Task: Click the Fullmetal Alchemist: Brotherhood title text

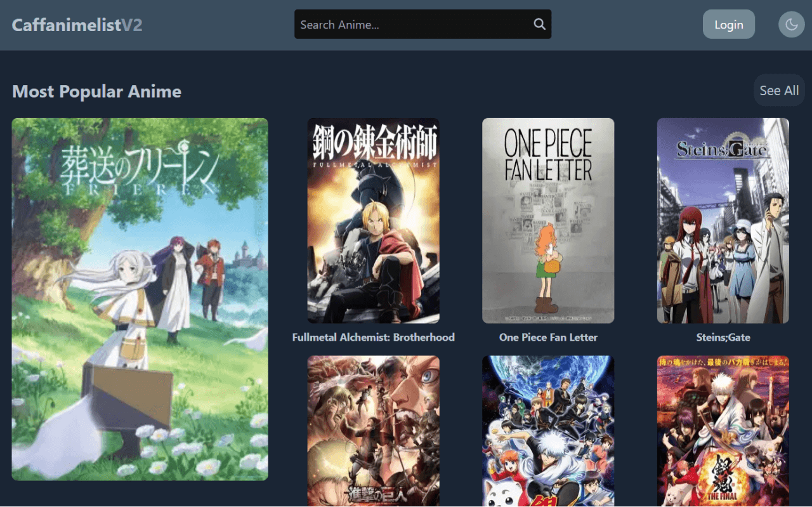Action: tap(373, 337)
